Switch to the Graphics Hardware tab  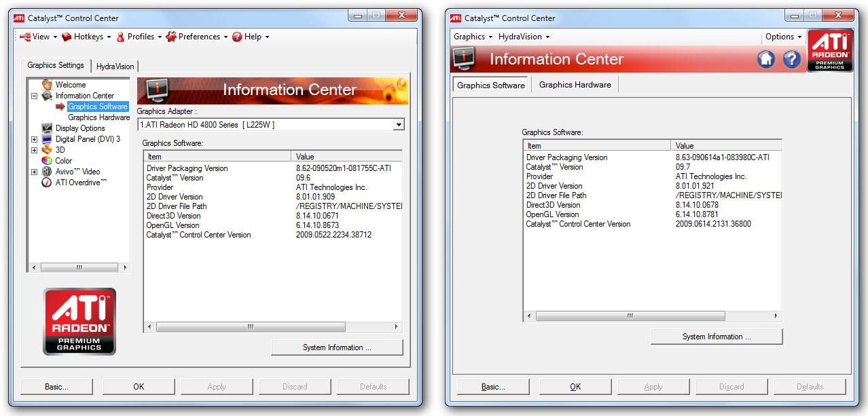tap(575, 85)
